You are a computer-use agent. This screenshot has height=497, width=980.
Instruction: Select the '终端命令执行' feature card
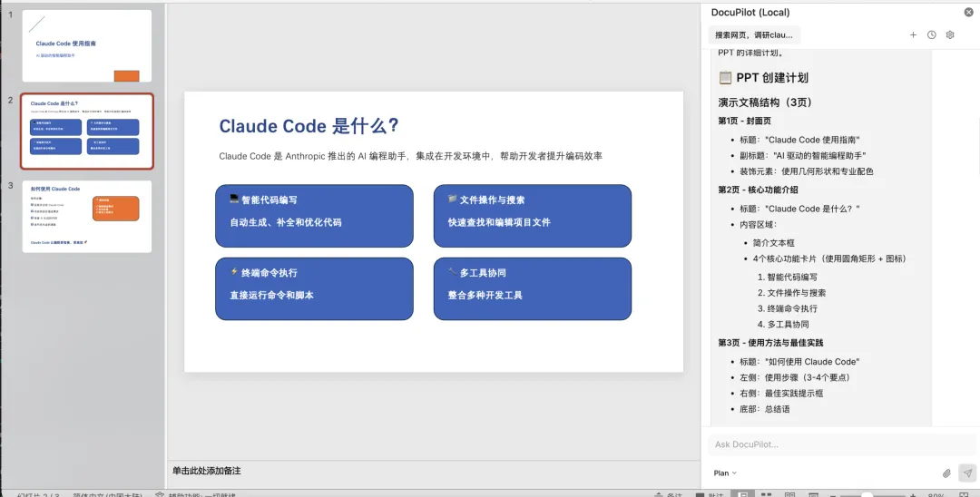(x=314, y=288)
